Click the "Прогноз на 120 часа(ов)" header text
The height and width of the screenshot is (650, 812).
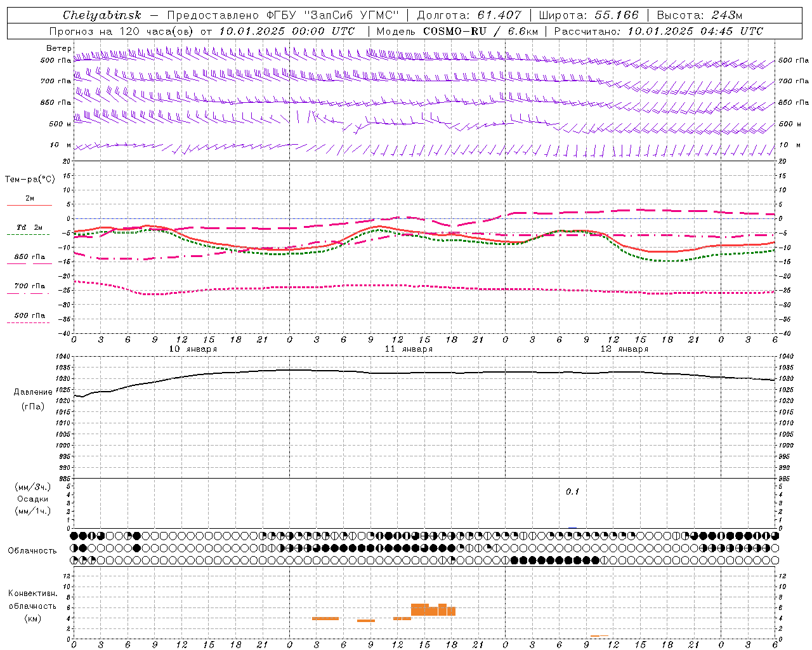click(x=122, y=31)
